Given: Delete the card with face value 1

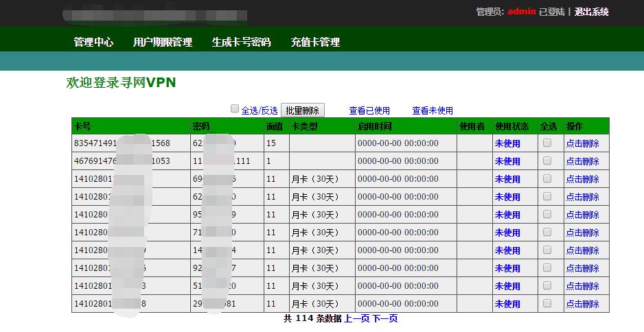Looking at the screenshot, I should pyautogui.click(x=582, y=161).
